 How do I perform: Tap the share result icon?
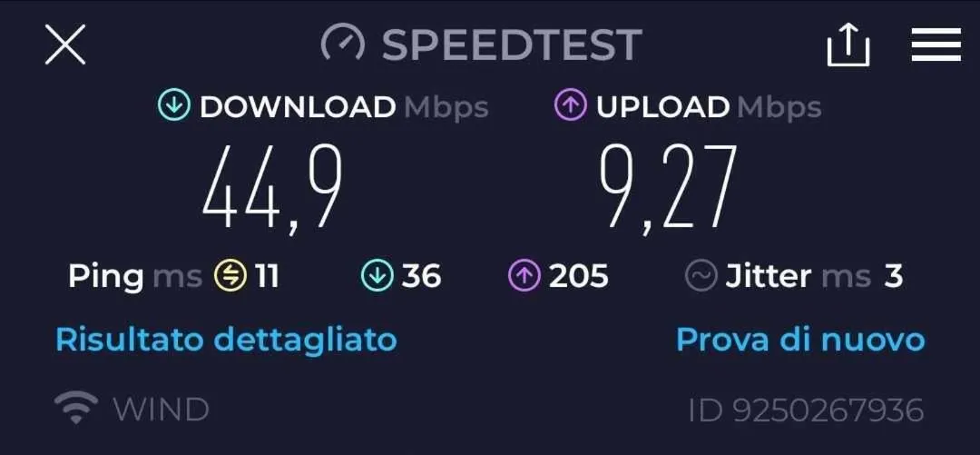pos(848,45)
